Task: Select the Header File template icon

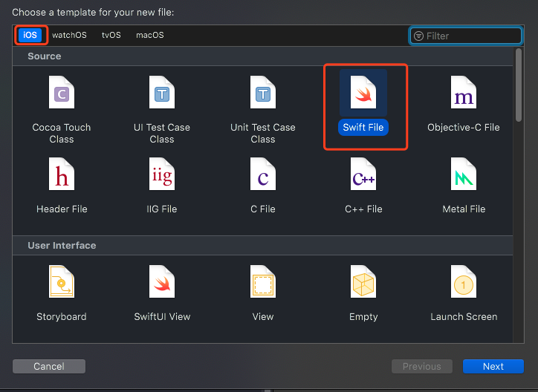Action: 62,174
